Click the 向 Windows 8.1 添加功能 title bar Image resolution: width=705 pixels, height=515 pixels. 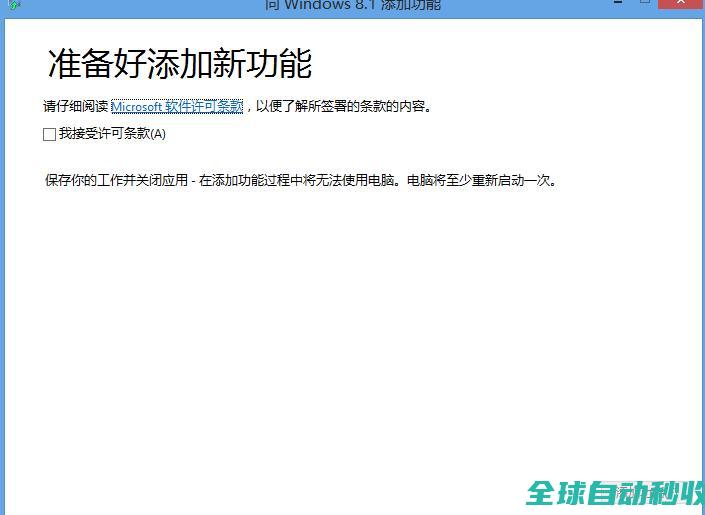pos(352,6)
